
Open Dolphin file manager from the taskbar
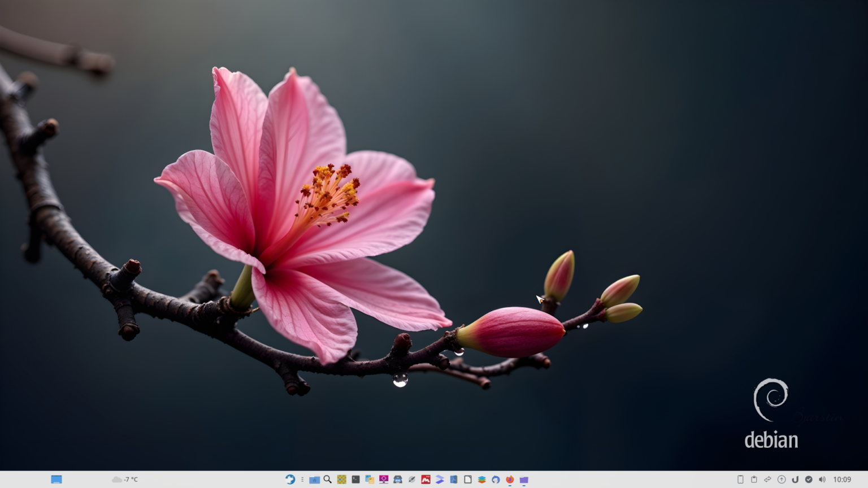click(314, 480)
